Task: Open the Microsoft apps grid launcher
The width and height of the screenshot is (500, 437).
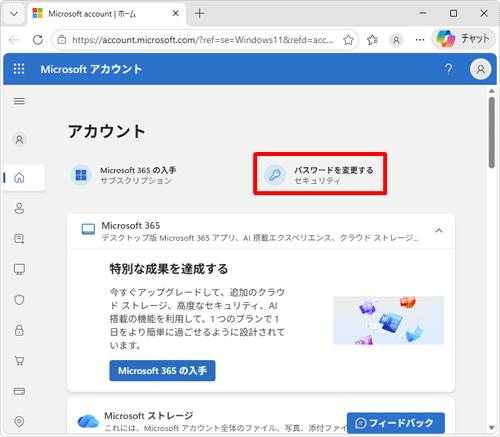Action: 19,69
